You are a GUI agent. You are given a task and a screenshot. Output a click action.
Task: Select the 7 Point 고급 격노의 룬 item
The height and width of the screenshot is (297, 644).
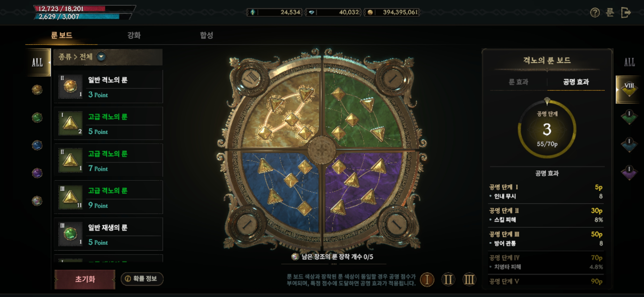[x=108, y=161]
